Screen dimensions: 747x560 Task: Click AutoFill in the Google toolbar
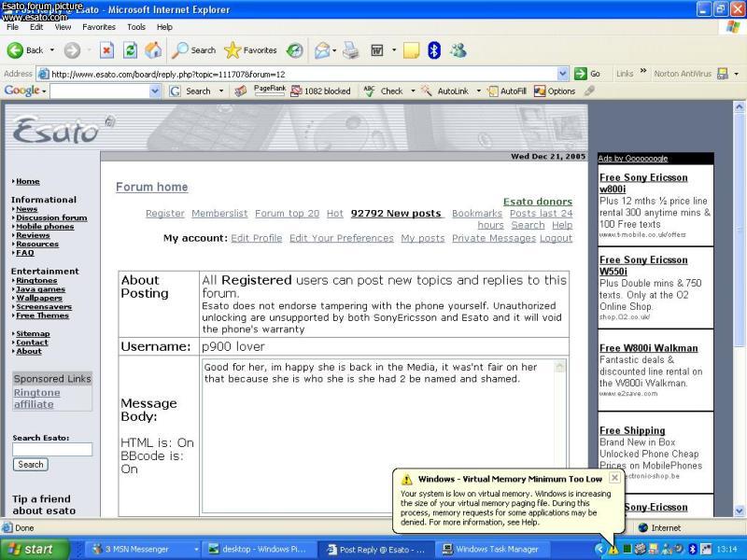pyautogui.click(x=507, y=91)
